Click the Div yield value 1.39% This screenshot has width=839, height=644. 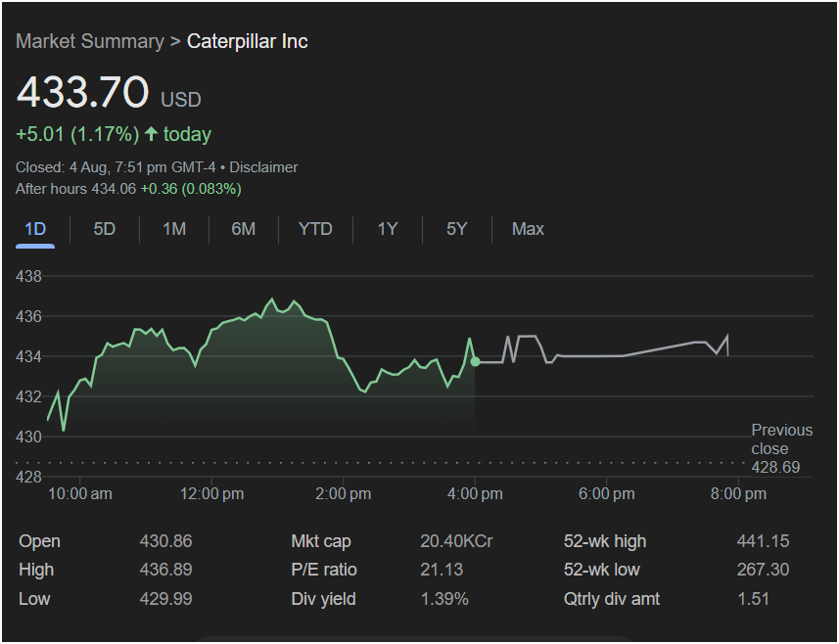pyautogui.click(x=444, y=599)
